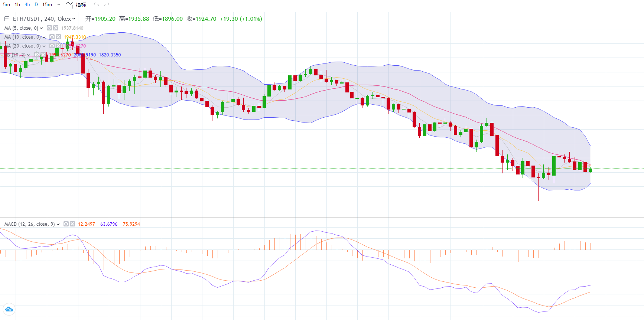Switch to the 1h timeframe
Screen dimensions: 644x320
pos(17,4)
